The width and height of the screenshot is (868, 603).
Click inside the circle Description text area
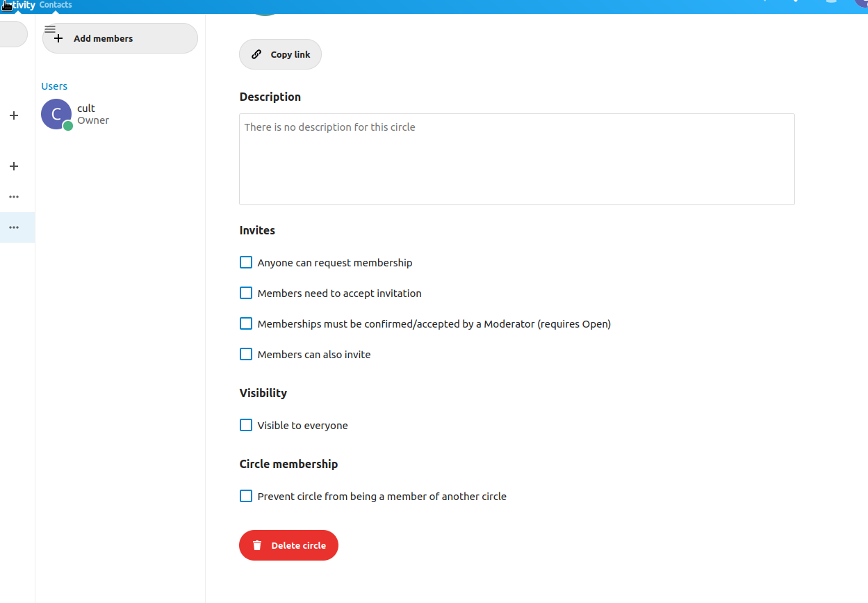click(517, 159)
